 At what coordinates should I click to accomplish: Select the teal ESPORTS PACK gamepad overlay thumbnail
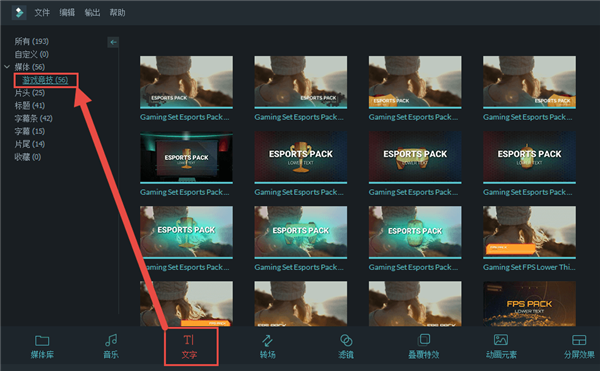[301, 232]
